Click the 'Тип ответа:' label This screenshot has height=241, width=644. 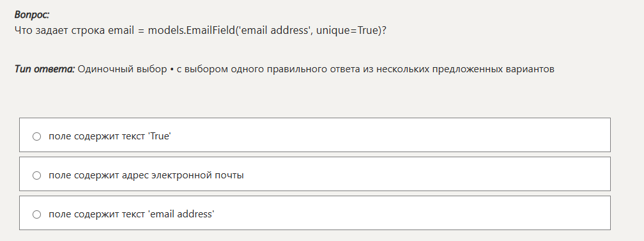point(45,69)
